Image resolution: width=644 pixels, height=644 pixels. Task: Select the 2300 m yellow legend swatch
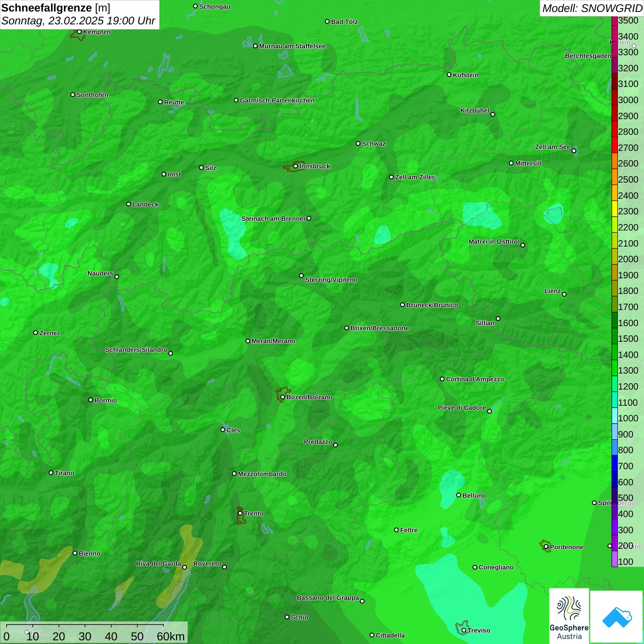pos(615,208)
